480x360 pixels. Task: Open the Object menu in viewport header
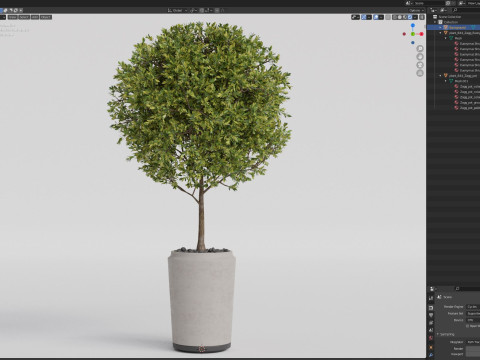click(x=46, y=17)
